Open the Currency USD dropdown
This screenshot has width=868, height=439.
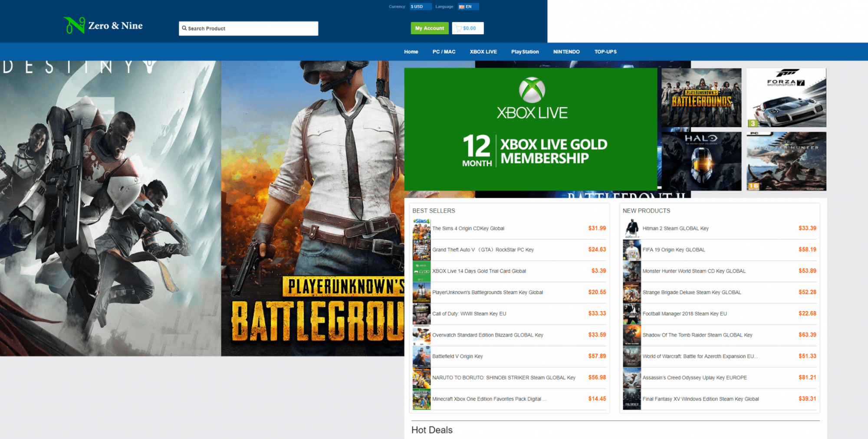421,7
